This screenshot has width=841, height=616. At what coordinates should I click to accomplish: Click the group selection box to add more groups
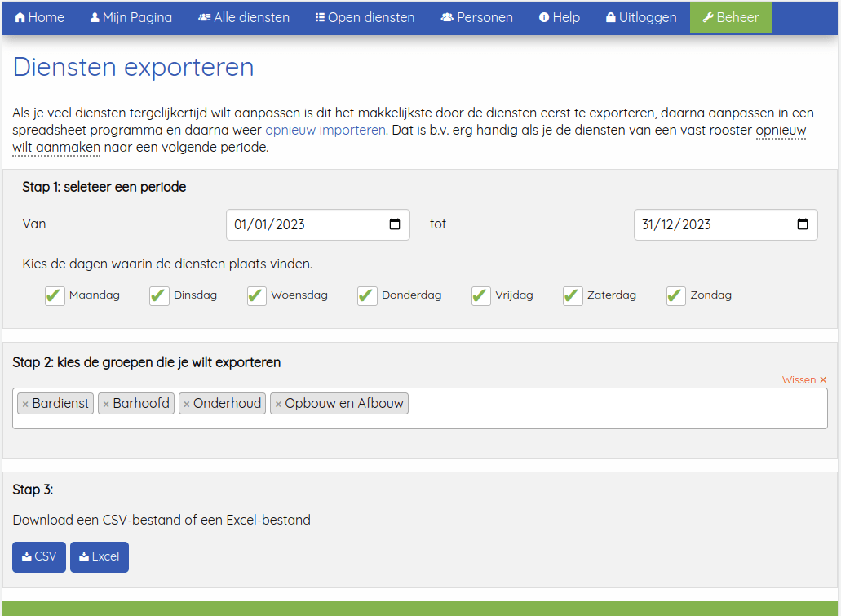(x=571, y=408)
